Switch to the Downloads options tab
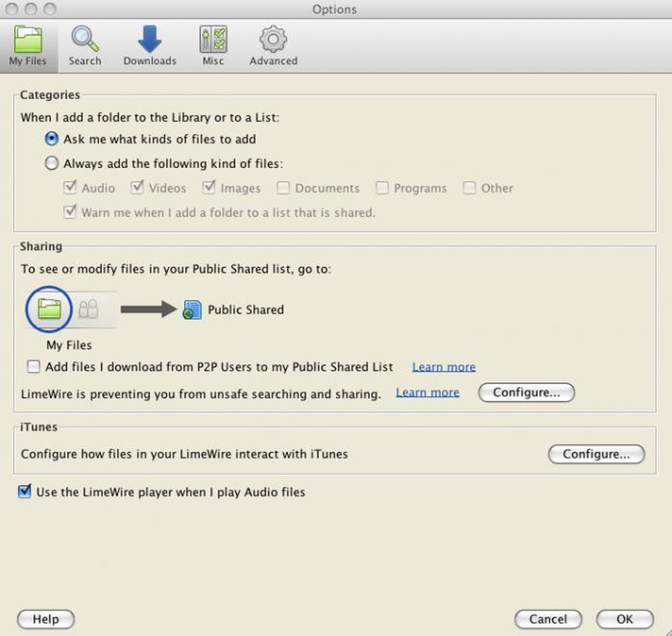Screen dimensions: 672x636 [150, 46]
